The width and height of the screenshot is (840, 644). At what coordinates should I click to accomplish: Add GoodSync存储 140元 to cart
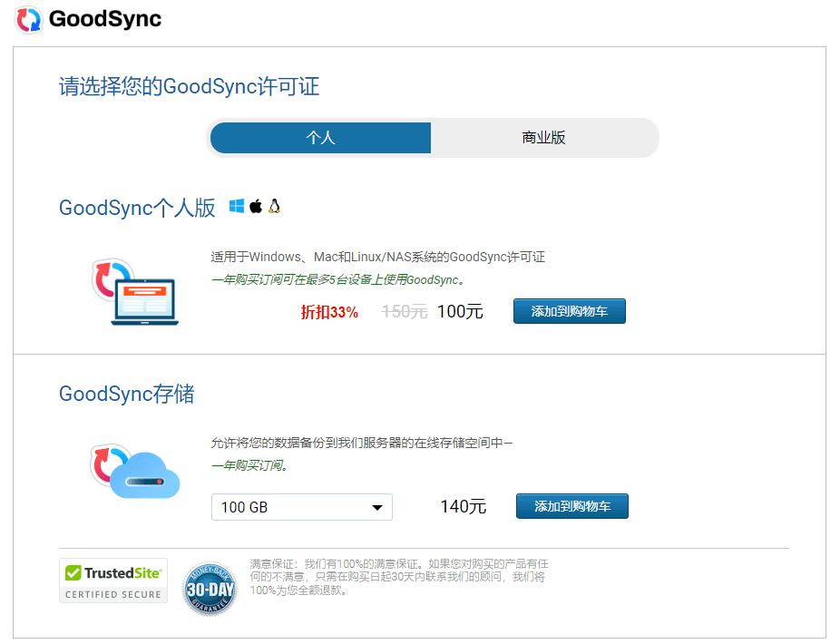click(x=572, y=506)
